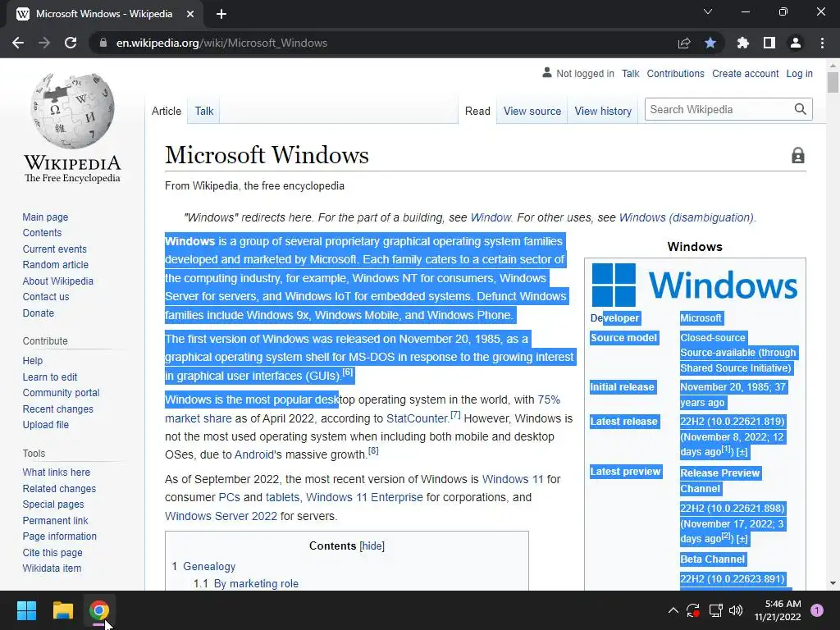This screenshot has height=630, width=840.
Task: Open the View source tab
Action: (532, 111)
